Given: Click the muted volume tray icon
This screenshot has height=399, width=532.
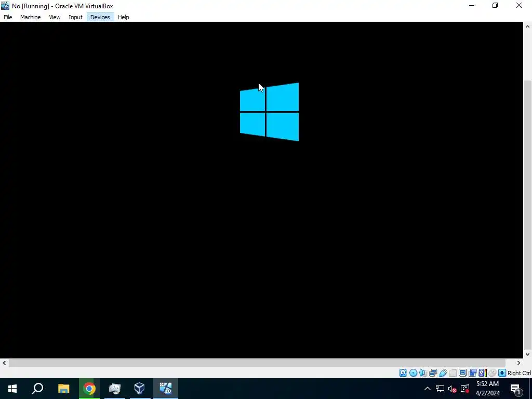Looking at the screenshot, I should [x=453, y=389].
